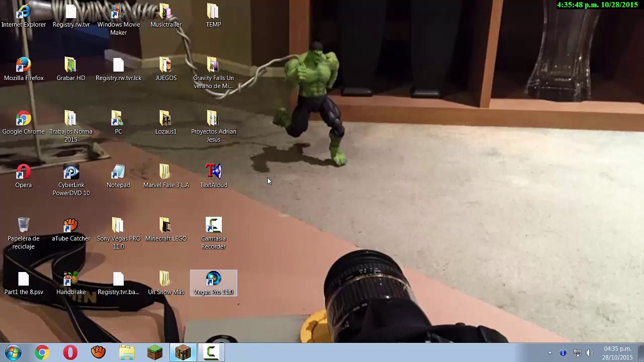Select the Vegas Pro 11.0 shortcut
644x362 pixels.
[x=213, y=284]
